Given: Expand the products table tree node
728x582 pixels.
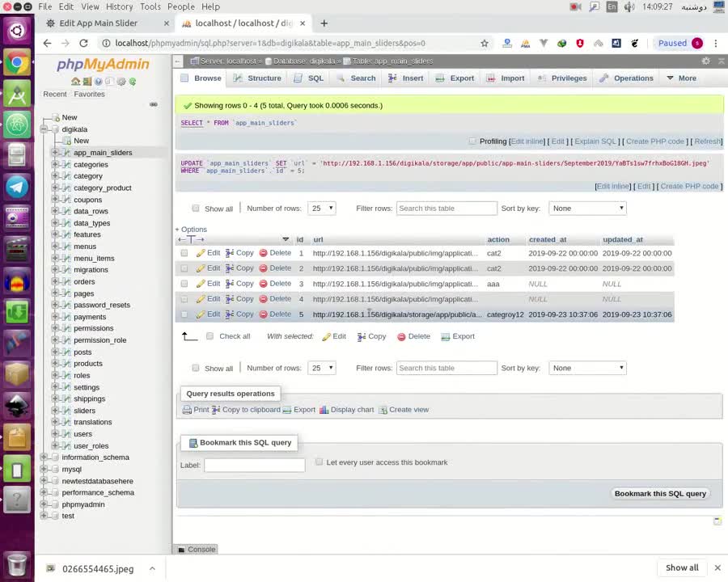Looking at the screenshot, I should [56, 364].
